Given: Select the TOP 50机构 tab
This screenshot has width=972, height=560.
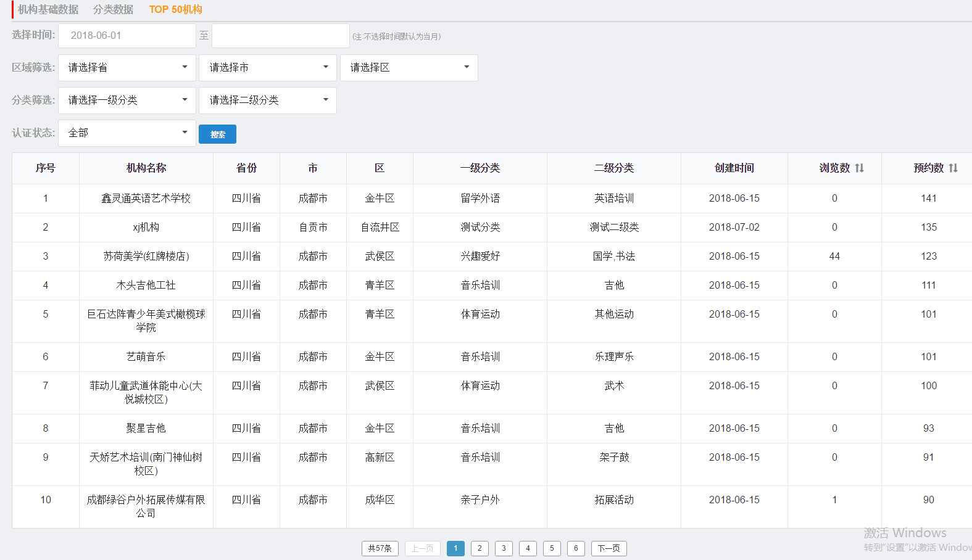Looking at the screenshot, I should click(x=175, y=10).
